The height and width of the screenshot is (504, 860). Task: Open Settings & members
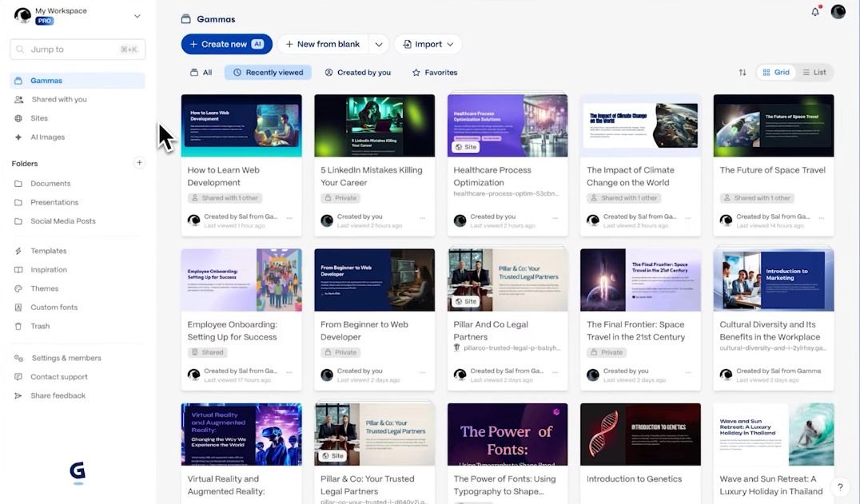tap(66, 358)
